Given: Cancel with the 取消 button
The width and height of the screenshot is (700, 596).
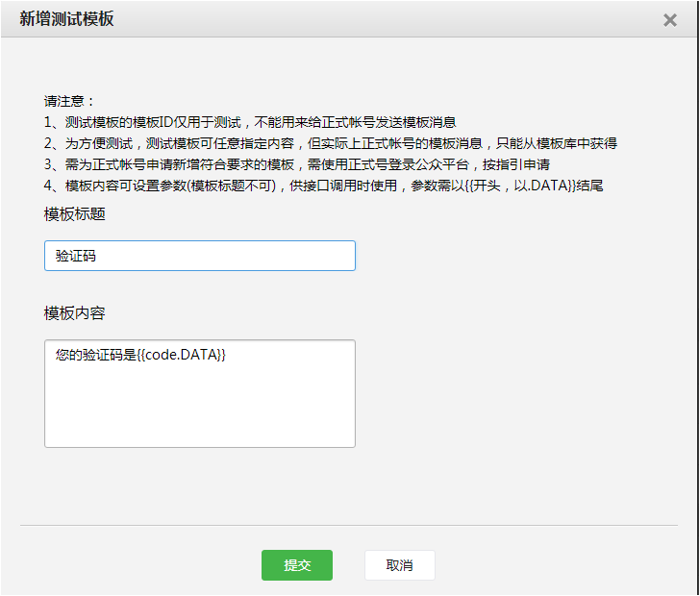Looking at the screenshot, I should tap(400, 565).
